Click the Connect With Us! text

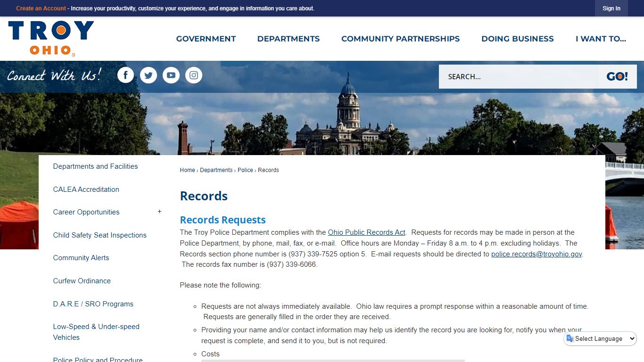tap(54, 75)
